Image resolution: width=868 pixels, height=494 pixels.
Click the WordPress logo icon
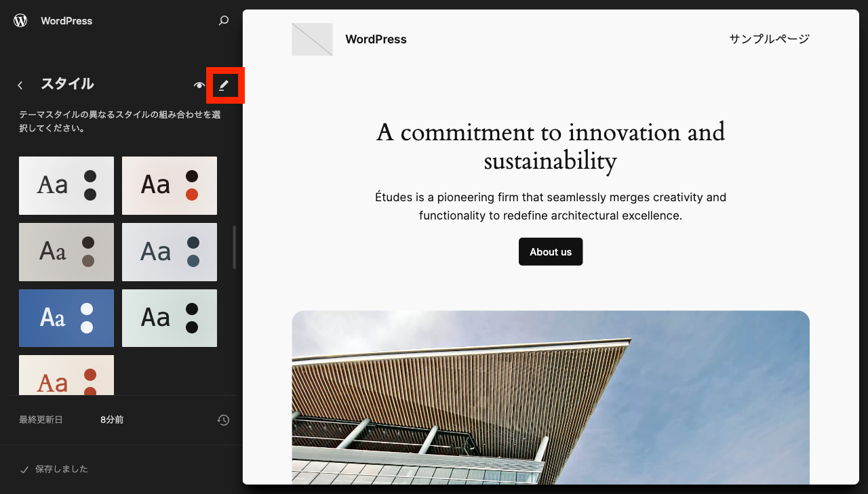pyautogui.click(x=20, y=20)
